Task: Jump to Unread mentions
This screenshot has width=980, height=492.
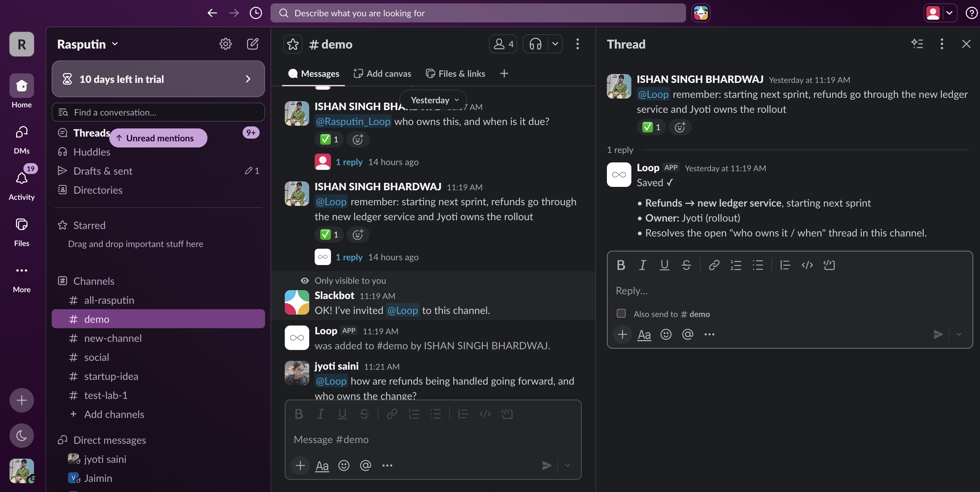Action: [x=158, y=138]
